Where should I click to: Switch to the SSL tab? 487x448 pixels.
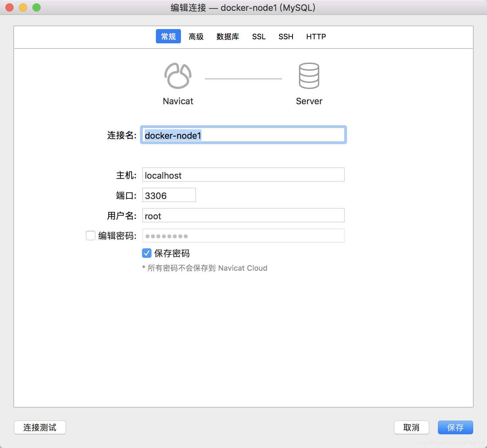(259, 37)
